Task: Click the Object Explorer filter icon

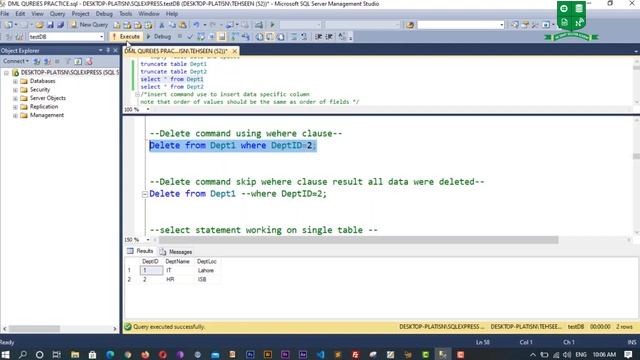Action: click(x=68, y=61)
